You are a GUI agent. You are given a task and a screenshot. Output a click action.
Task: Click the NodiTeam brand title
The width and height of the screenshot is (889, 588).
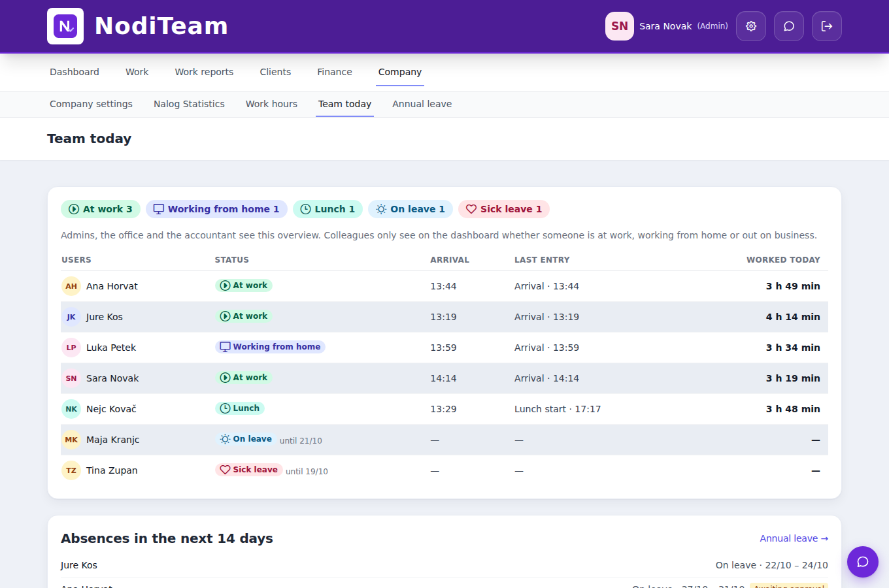click(161, 26)
